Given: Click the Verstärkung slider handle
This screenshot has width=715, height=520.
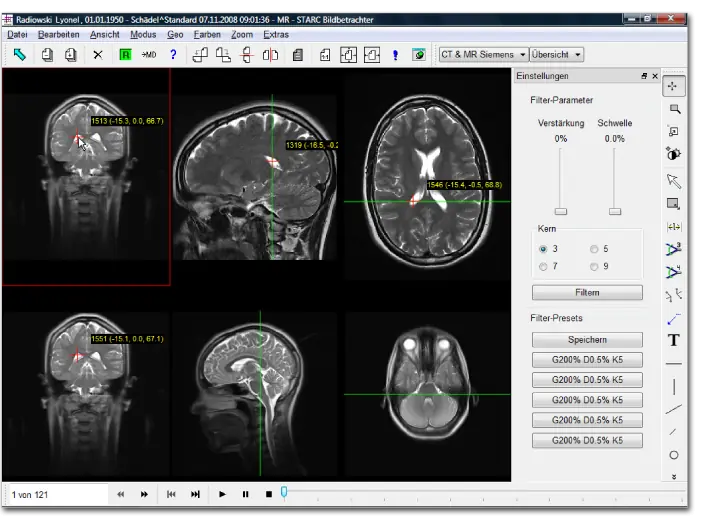Looking at the screenshot, I should (x=560, y=211).
